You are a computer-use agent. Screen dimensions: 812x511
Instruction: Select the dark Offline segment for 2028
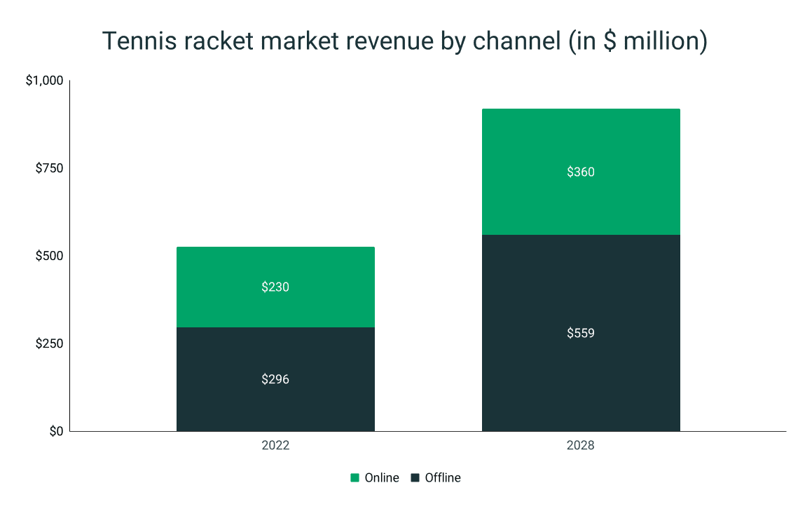pyautogui.click(x=580, y=333)
